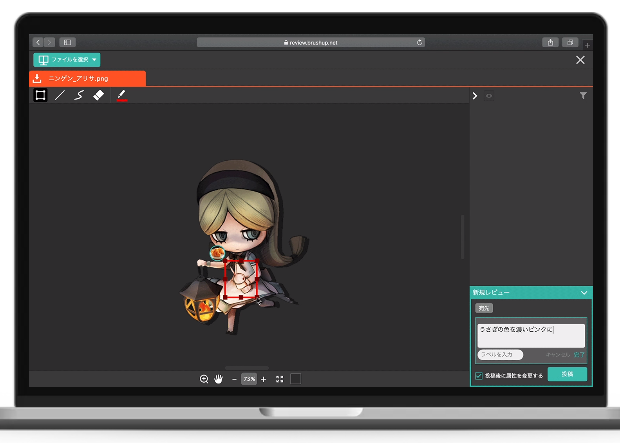Click the review comment text area
This screenshot has height=443, width=620.
click(531, 336)
